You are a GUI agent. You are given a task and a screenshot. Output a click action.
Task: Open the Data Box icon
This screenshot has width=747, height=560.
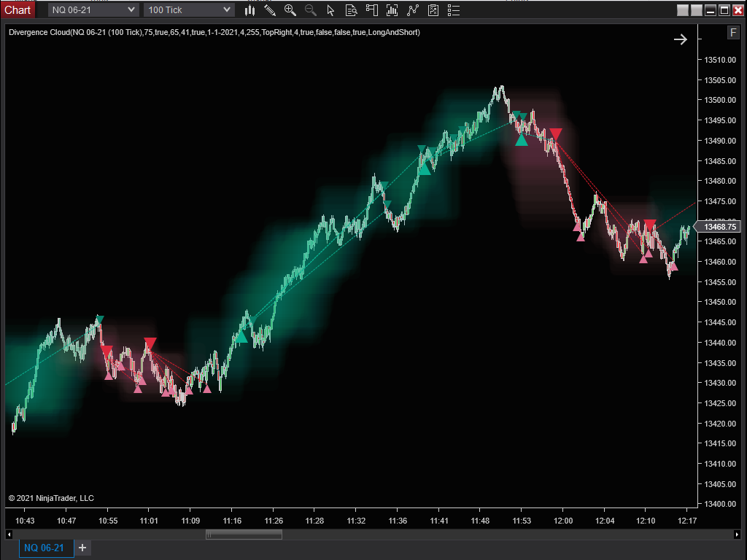coord(351,10)
